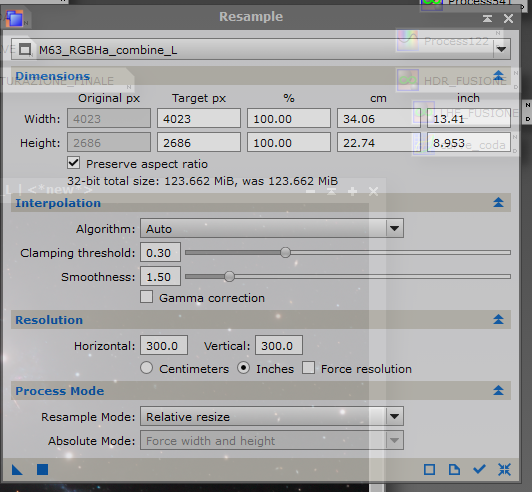The width and height of the screenshot is (532, 492).
Task: Open the M63_RGBHa_combine_L view selector dropdown
Action: coord(261,50)
